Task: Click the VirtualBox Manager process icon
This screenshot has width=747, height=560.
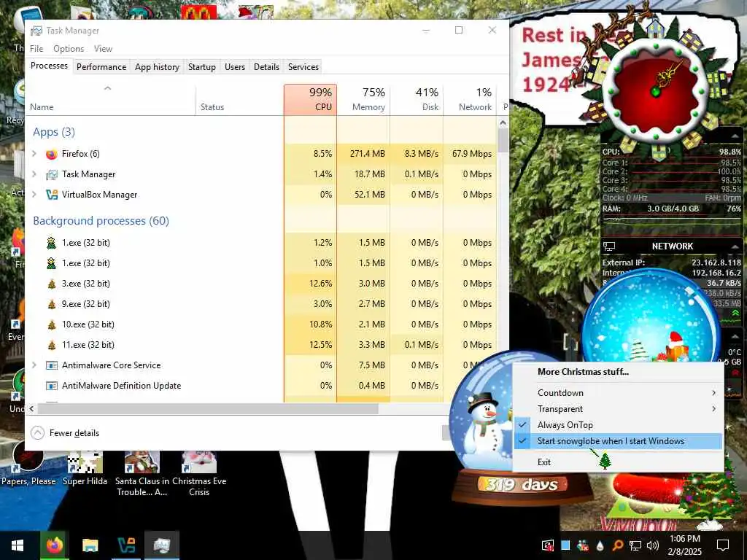Action: 52,195
